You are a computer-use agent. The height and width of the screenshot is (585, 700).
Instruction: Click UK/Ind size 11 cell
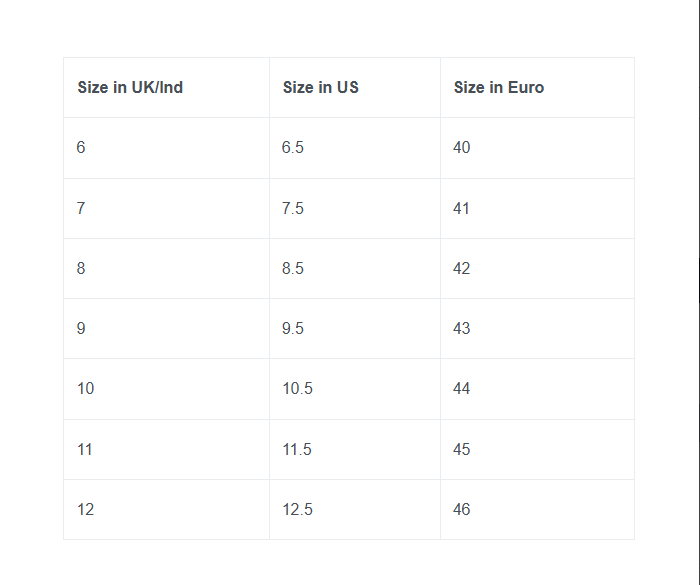pos(85,450)
